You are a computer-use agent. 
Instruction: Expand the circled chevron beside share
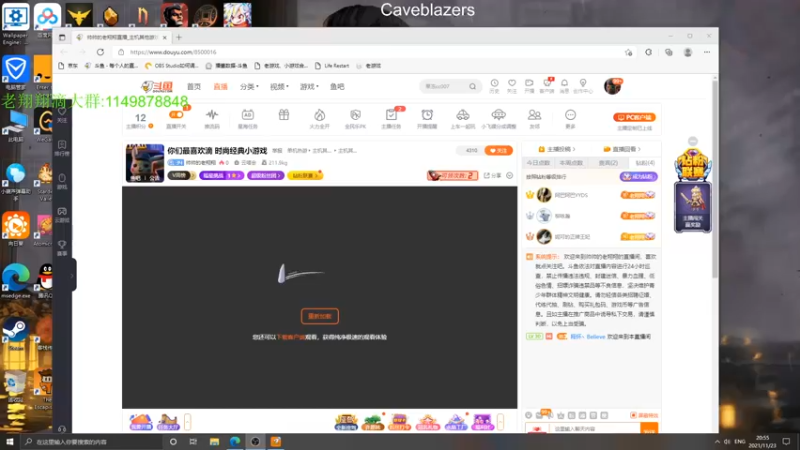(510, 176)
